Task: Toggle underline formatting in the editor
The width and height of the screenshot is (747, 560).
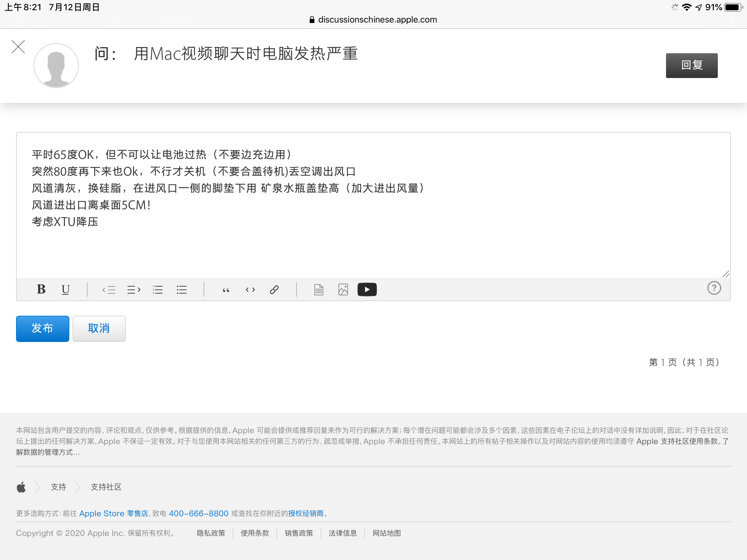Action: [66, 289]
